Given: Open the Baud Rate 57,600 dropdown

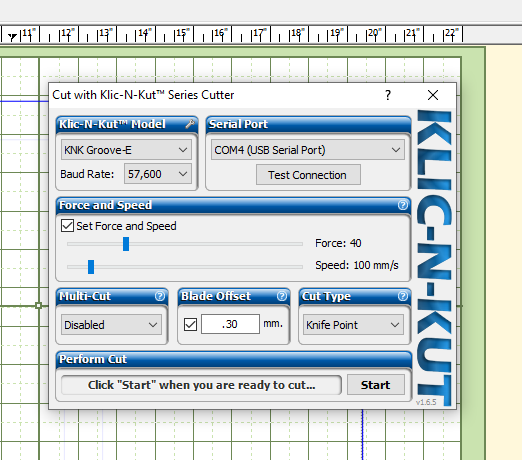Looking at the screenshot, I should 158,174.
